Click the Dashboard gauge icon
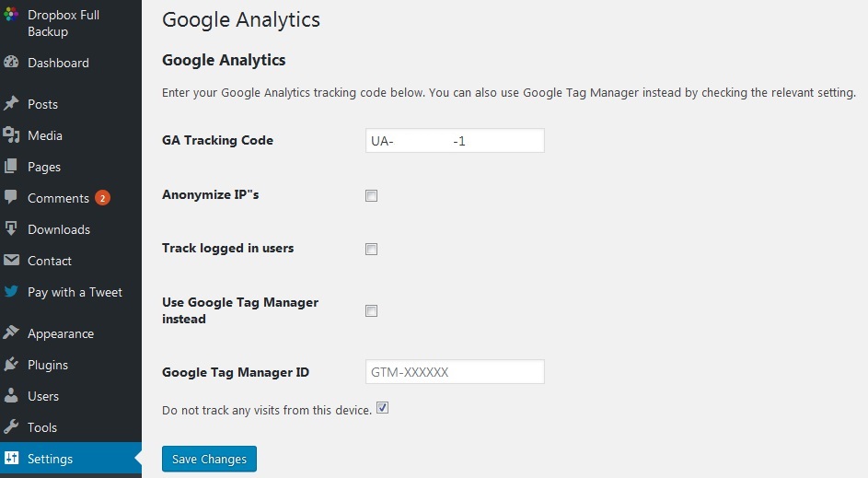 pos(10,62)
